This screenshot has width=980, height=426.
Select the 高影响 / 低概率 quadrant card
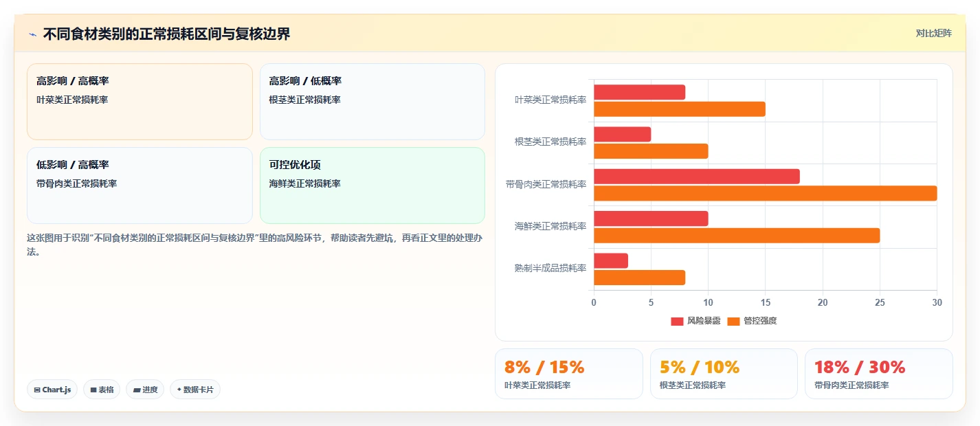click(x=372, y=102)
